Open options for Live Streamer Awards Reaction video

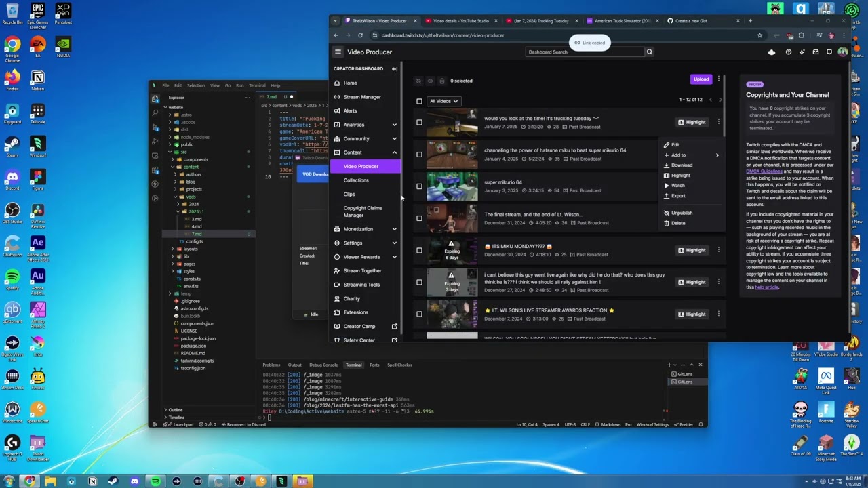(719, 314)
